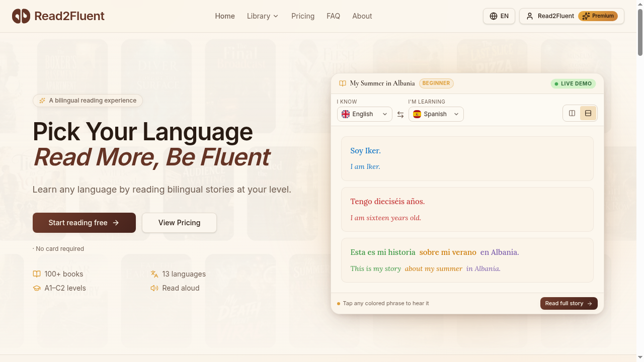Click the 100+ books icon
Viewport: 644px width, 362px height.
point(37,274)
